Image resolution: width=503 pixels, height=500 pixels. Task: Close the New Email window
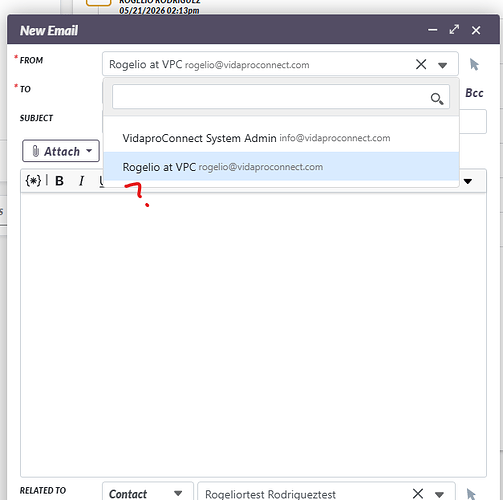point(476,30)
